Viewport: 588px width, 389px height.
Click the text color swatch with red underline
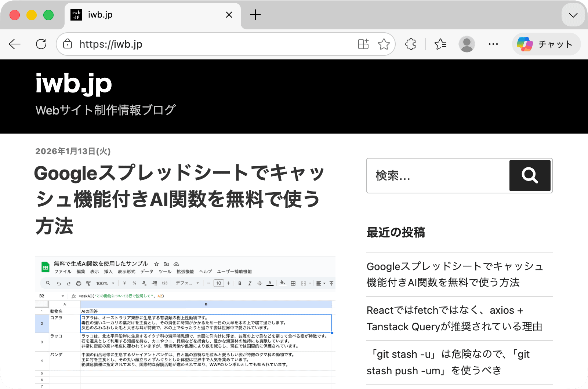[270, 283]
